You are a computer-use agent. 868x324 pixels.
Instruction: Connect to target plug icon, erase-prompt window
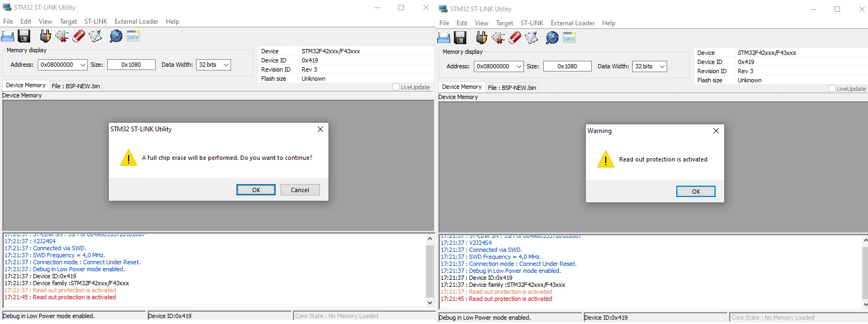[45, 36]
